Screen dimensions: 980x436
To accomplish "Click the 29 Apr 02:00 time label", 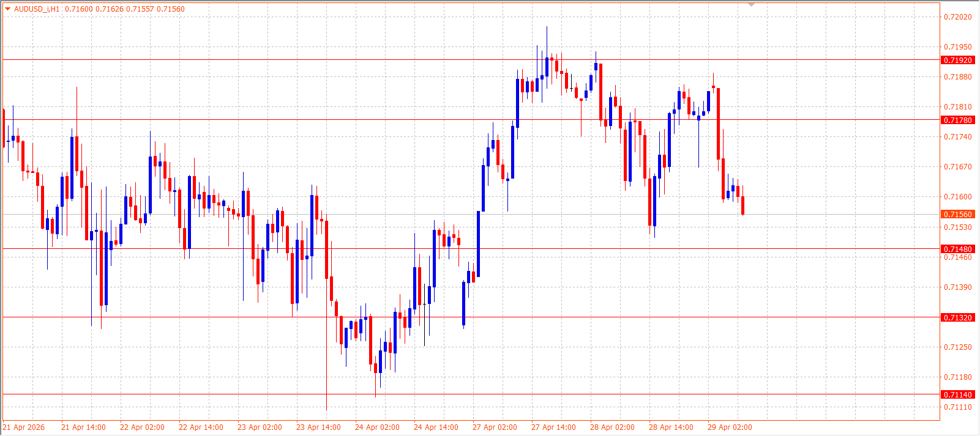I will pyautogui.click(x=730, y=427).
